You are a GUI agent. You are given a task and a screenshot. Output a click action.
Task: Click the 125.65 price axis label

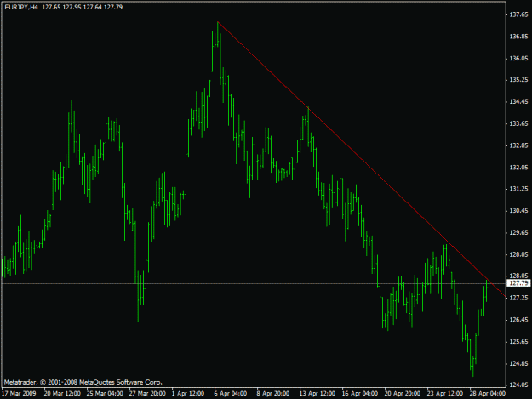(518, 341)
